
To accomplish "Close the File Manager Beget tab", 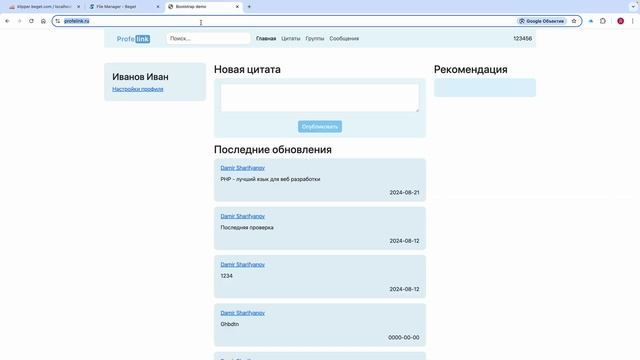I will point(158,7).
